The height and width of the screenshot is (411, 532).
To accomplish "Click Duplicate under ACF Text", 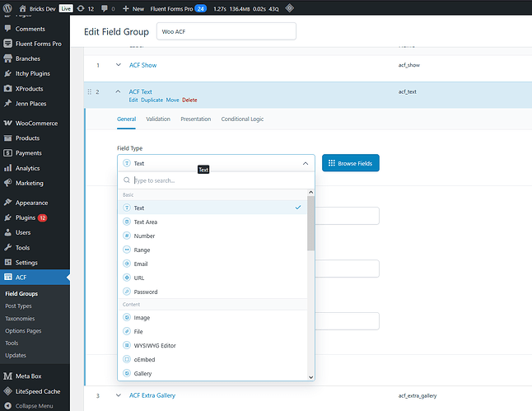I will click(152, 100).
